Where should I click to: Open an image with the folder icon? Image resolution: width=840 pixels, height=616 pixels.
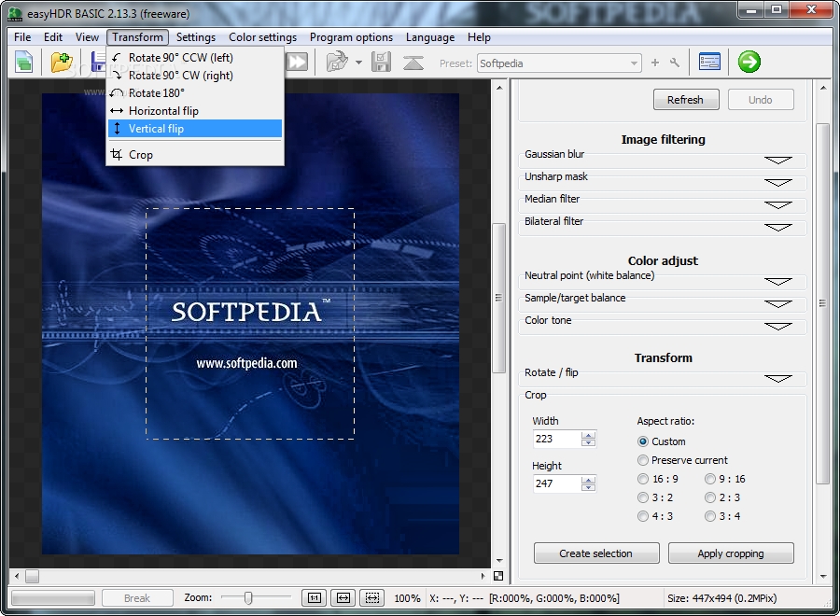[62, 63]
